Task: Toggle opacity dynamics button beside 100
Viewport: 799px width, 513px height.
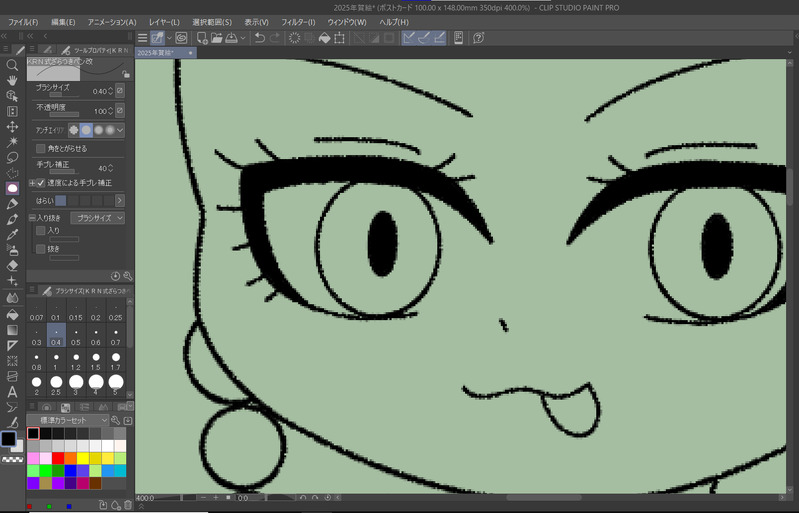Action: coord(120,111)
